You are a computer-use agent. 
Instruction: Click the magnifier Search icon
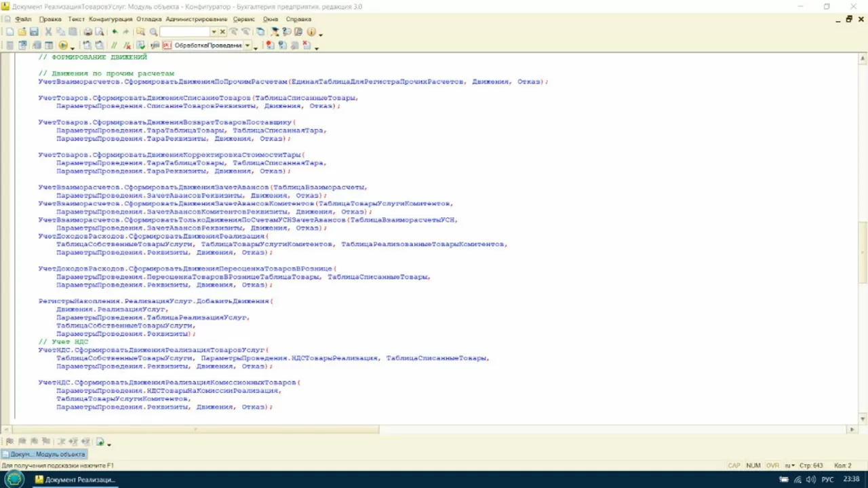[x=154, y=32]
